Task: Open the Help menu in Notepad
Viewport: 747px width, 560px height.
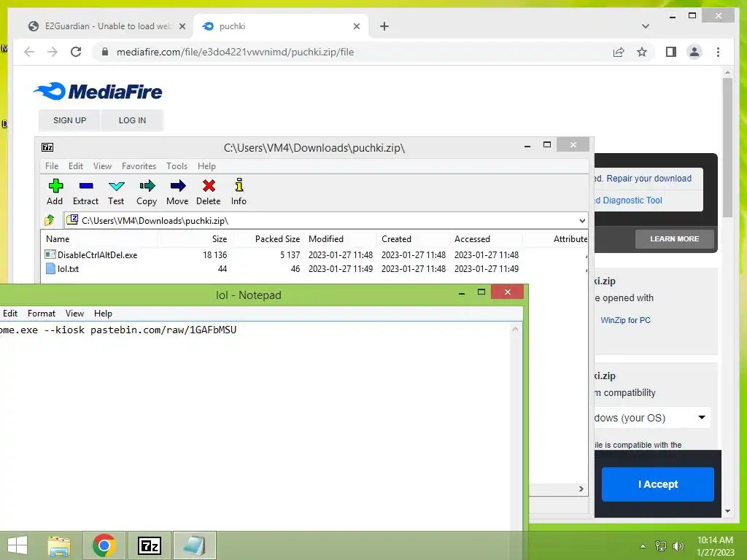Action: point(103,314)
